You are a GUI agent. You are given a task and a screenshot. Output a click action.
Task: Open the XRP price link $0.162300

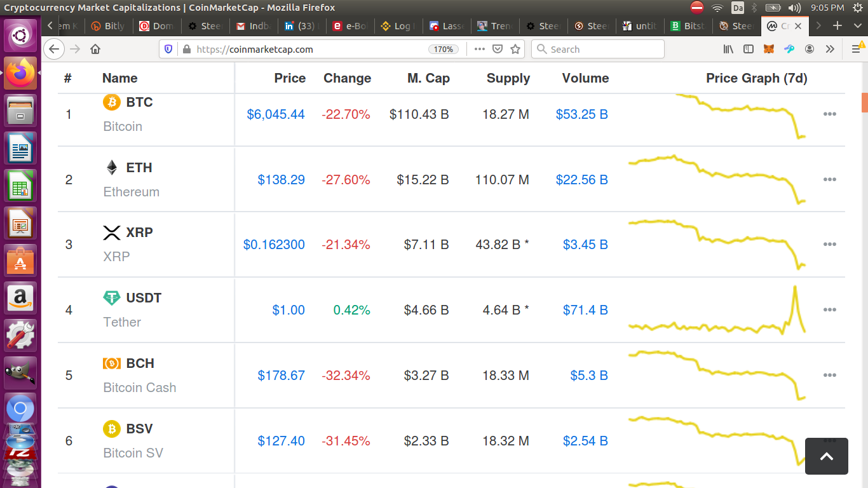tap(274, 245)
